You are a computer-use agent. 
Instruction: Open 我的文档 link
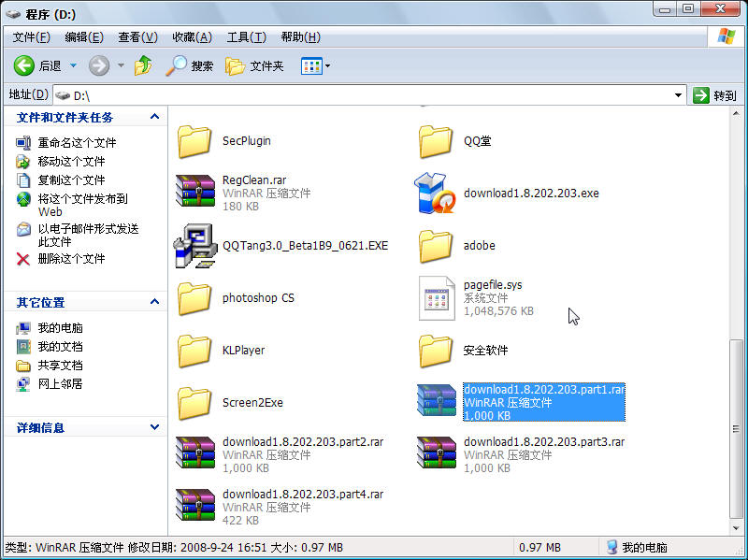tap(60, 347)
